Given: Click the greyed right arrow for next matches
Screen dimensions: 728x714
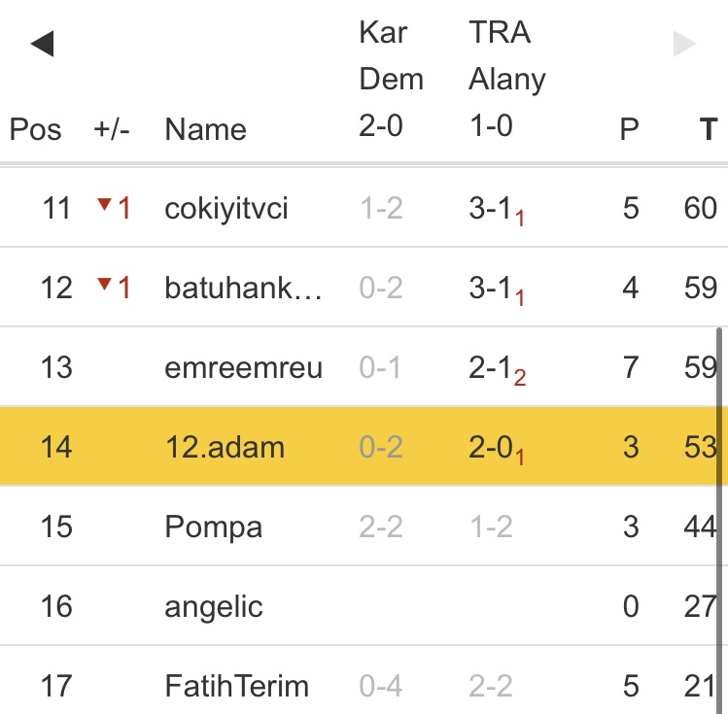Looking at the screenshot, I should point(685,44).
